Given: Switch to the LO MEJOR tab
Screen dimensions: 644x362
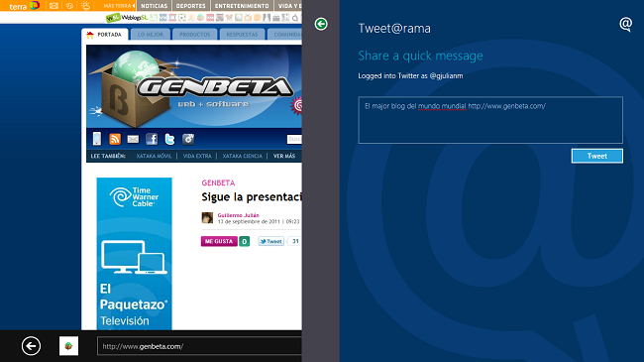Looking at the screenshot, I should coord(151,35).
